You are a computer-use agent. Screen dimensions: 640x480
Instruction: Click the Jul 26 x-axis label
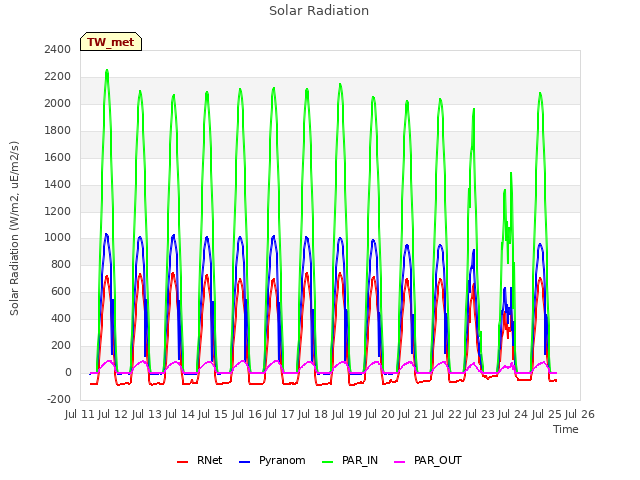coord(580,414)
